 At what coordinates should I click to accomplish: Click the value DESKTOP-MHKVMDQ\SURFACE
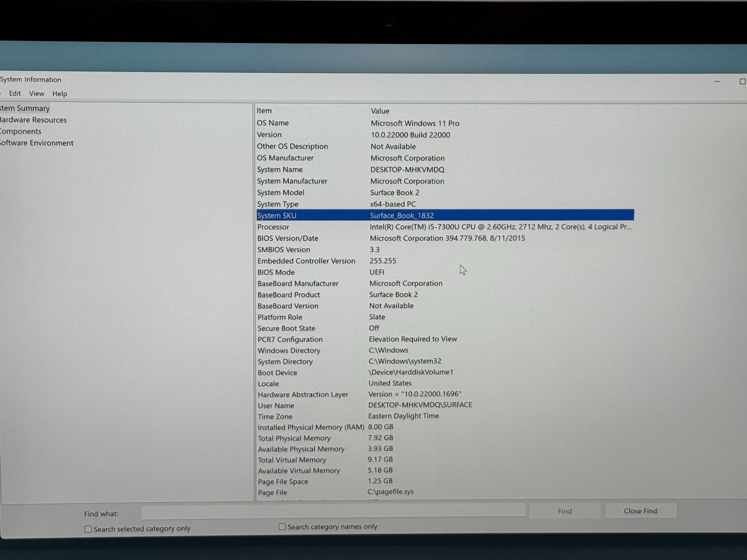[420, 405]
